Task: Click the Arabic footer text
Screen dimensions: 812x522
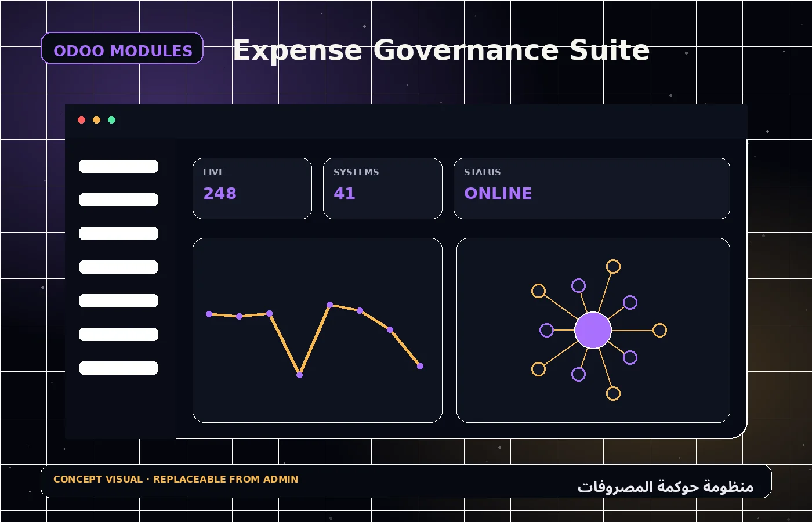Action: point(665,486)
